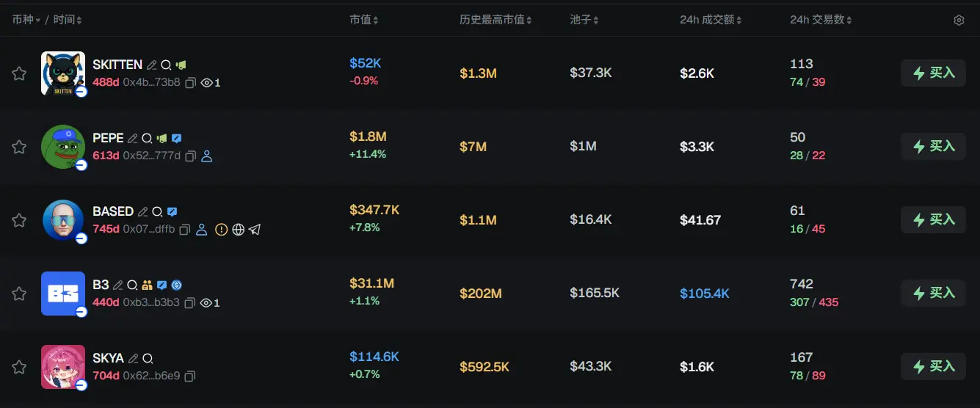The height and width of the screenshot is (408, 980).
Task: Open the Telegram link for BASED
Action: tap(255, 230)
